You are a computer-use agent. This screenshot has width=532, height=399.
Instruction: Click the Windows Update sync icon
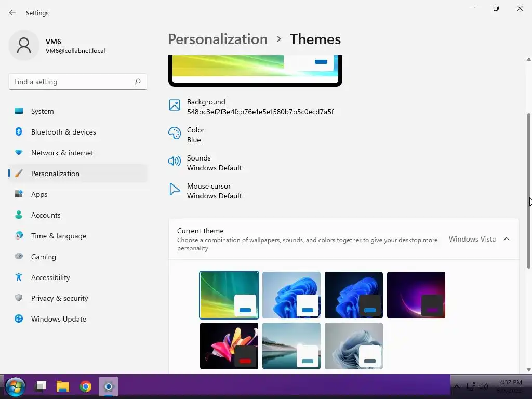pyautogui.click(x=19, y=318)
